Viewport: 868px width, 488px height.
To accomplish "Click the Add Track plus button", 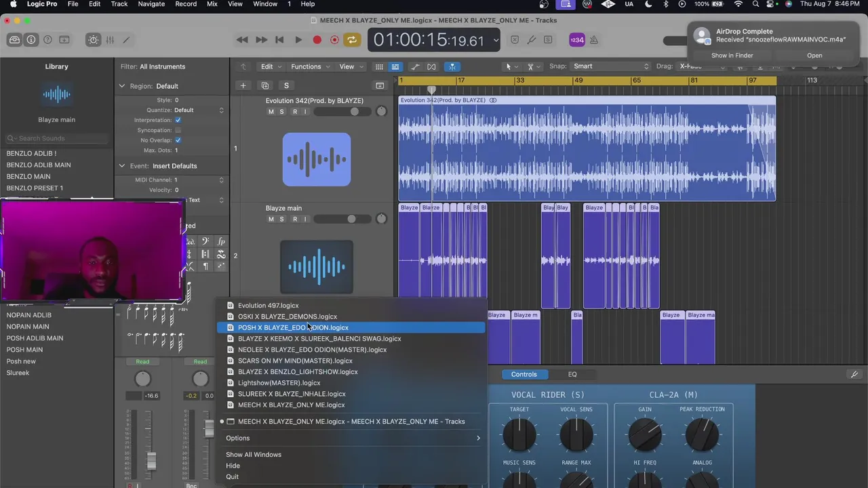I will pyautogui.click(x=243, y=85).
